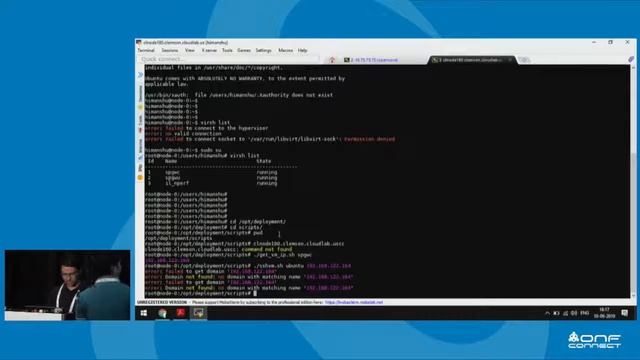Open the Settings menu
Image resolution: width=640 pixels, height=360 pixels.
(263, 50)
